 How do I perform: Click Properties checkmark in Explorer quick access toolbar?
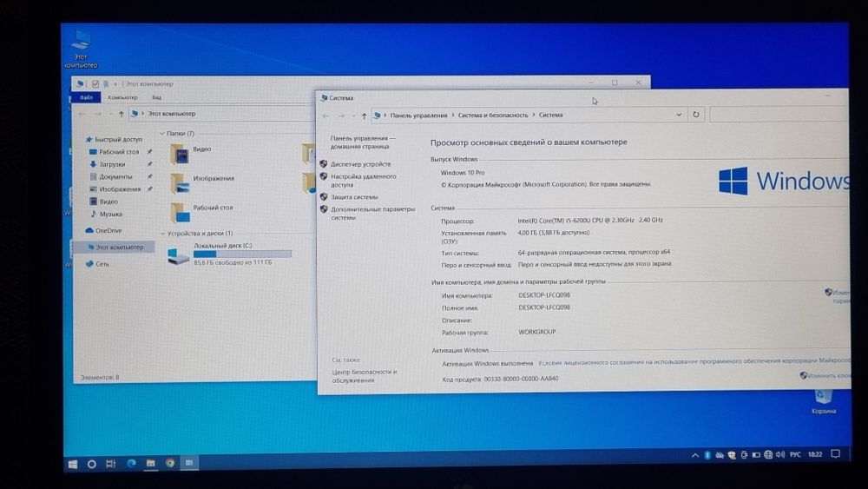pos(95,84)
